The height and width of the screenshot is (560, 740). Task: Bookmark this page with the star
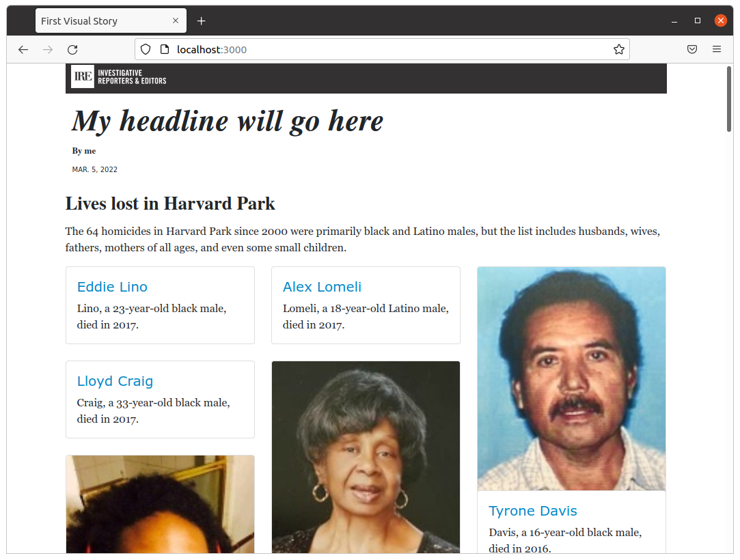tap(618, 49)
